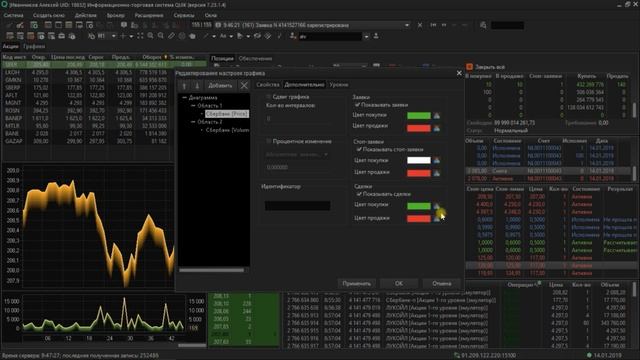Select the pencil drawing tool in the toolbar
The width and height of the screenshot is (640, 360).
click(171, 36)
